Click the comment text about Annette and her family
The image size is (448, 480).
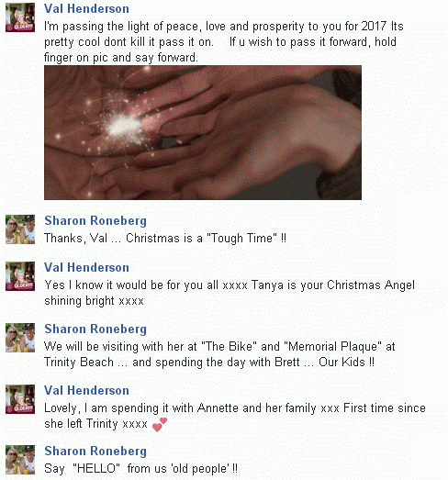[x=235, y=416]
